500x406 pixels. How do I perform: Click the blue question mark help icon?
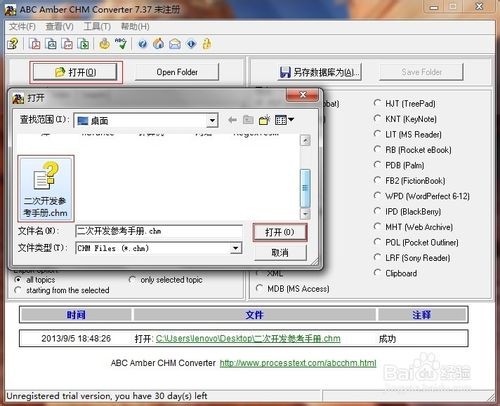click(x=143, y=44)
